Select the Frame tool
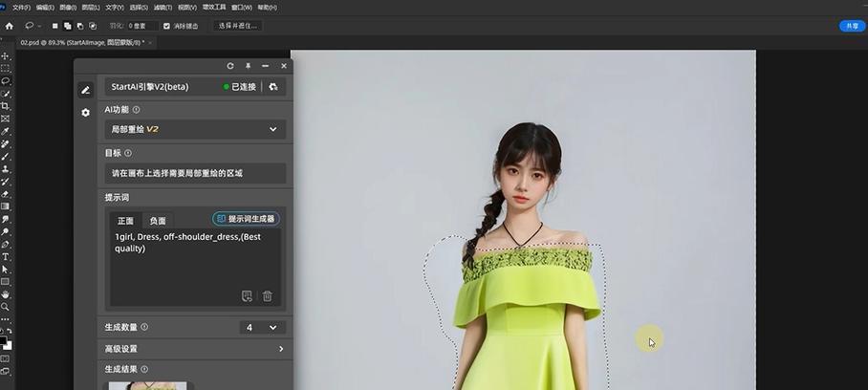Image resolution: width=868 pixels, height=390 pixels. 6,119
